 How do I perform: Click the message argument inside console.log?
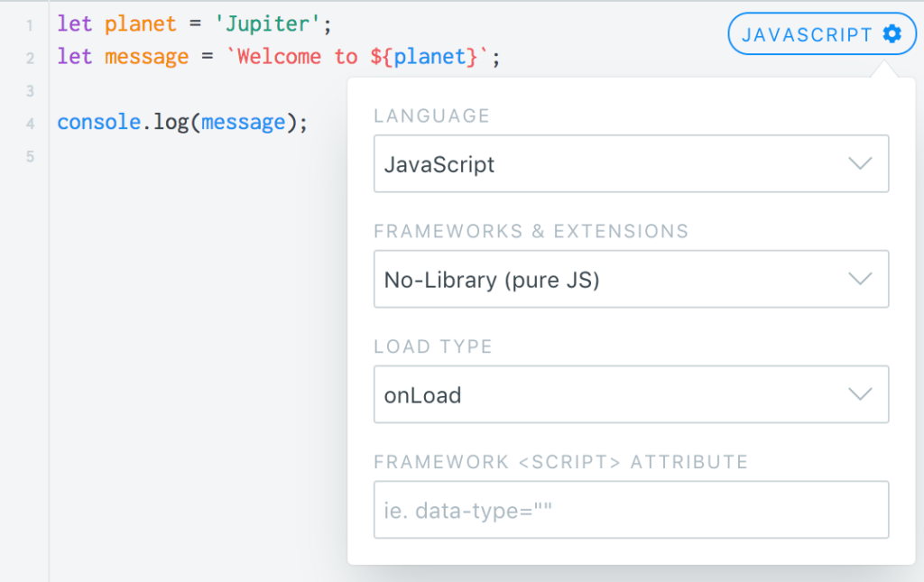point(244,122)
